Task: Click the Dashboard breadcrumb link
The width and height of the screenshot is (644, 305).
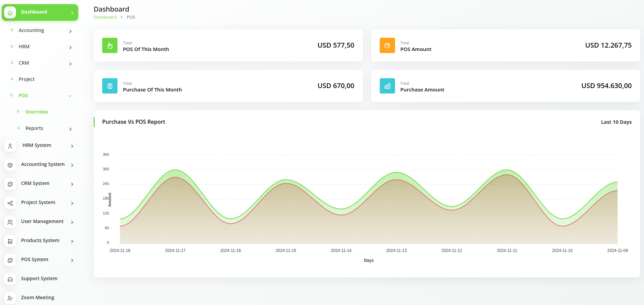Action: point(105,17)
